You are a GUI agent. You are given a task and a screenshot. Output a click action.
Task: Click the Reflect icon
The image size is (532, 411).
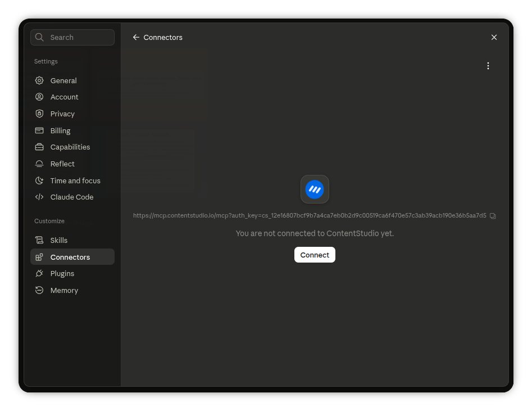coord(39,164)
